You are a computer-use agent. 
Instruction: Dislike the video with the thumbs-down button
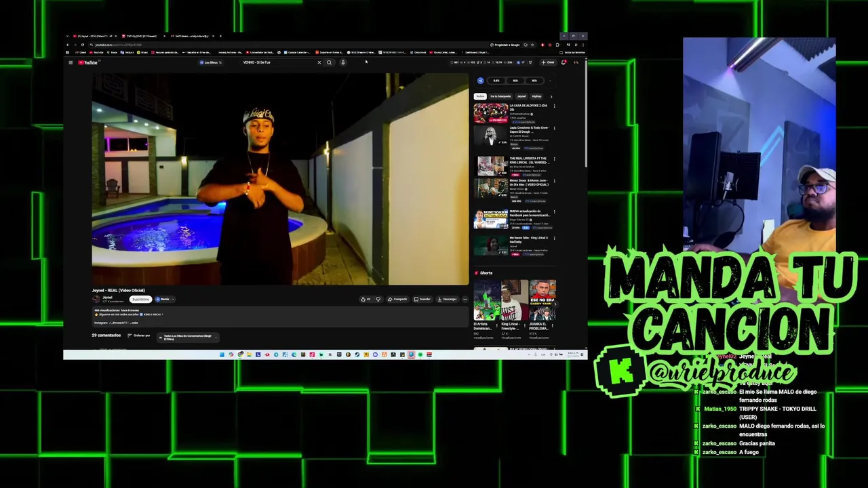378,299
